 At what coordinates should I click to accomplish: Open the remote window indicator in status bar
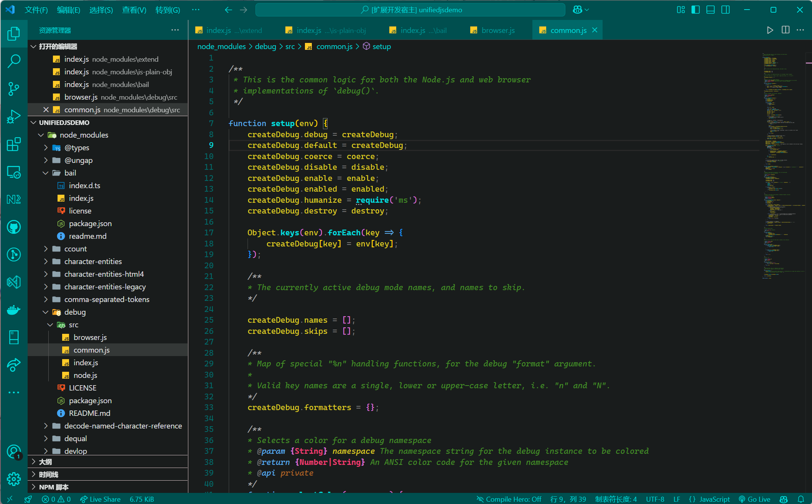(10, 499)
